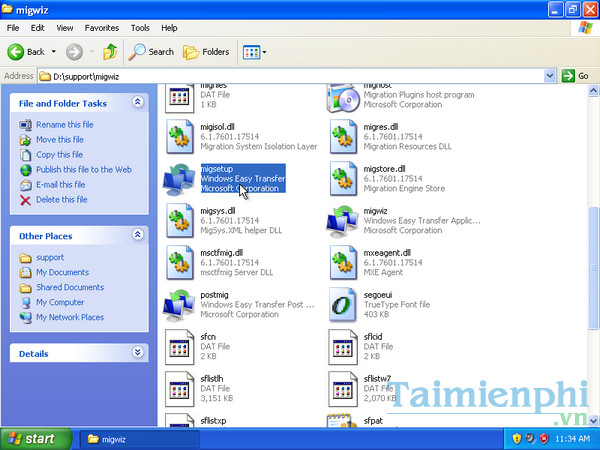This screenshot has width=600, height=450.
Task: Select the migsys.dll file icon
Action: tap(179, 221)
